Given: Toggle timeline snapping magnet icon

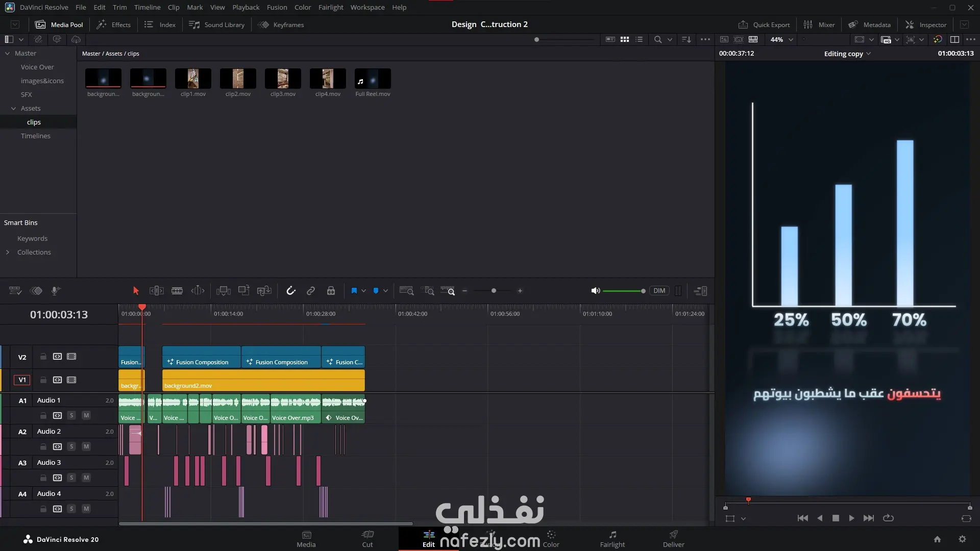Looking at the screenshot, I should (291, 291).
